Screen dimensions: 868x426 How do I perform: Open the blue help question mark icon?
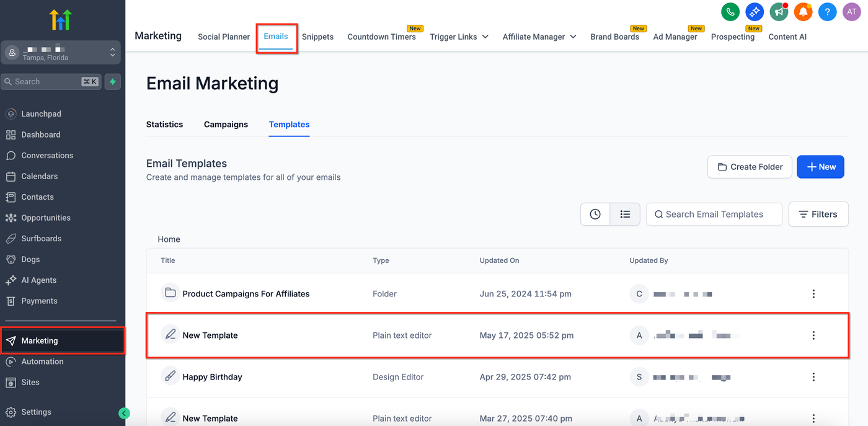pos(827,12)
